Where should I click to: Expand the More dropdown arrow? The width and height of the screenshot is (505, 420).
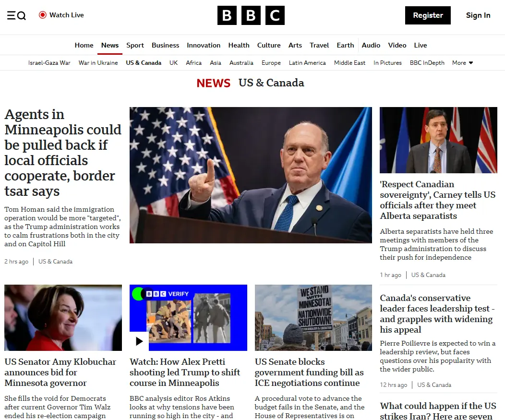coord(471,63)
